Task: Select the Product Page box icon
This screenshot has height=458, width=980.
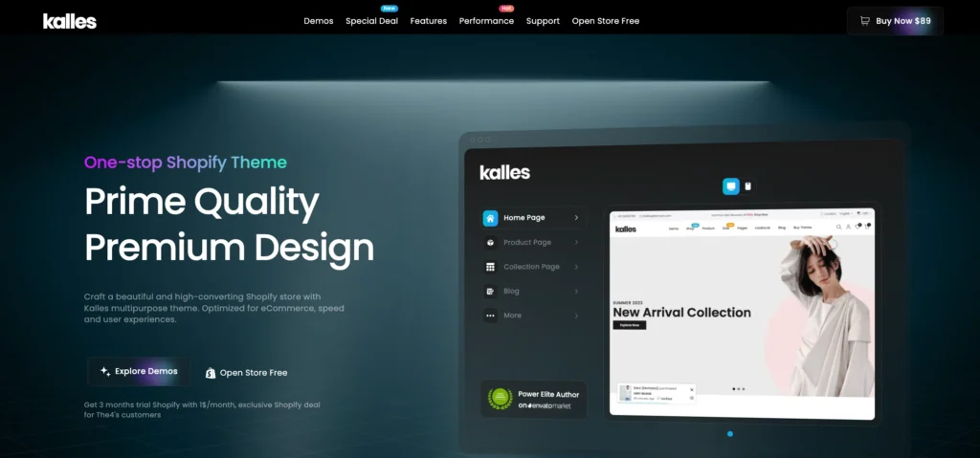Action: pos(490,243)
